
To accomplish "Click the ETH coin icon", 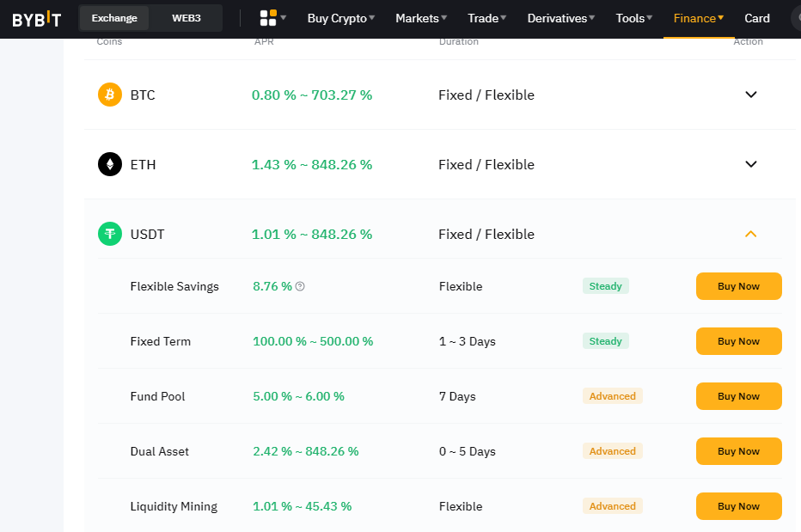I will tap(110, 164).
